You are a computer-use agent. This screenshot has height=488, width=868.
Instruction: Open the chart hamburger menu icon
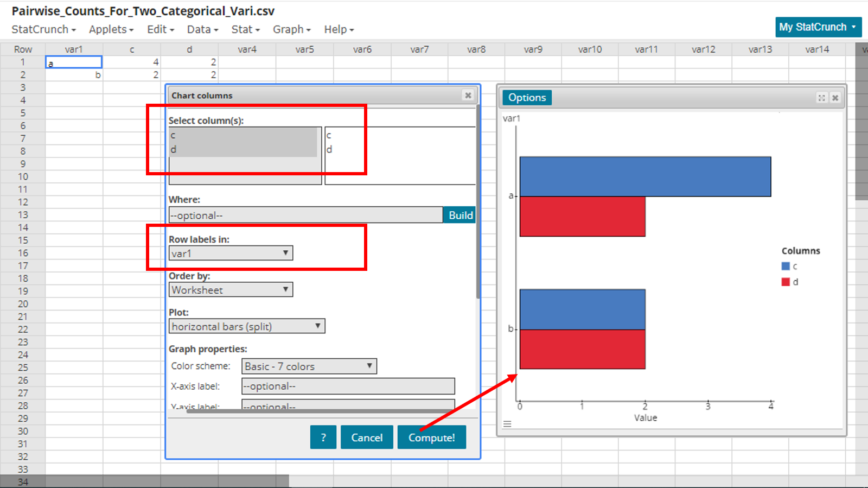tap(507, 424)
